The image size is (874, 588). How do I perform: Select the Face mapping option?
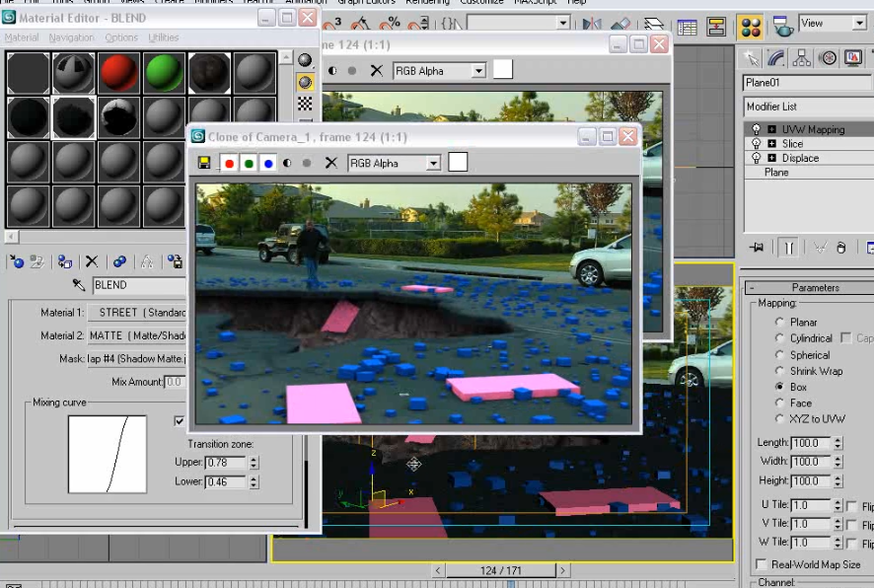pyautogui.click(x=779, y=403)
